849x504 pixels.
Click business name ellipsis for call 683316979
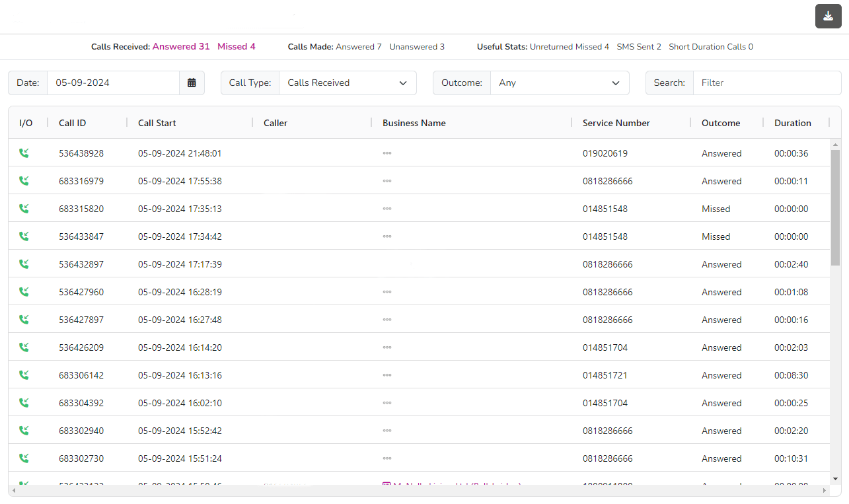click(387, 181)
